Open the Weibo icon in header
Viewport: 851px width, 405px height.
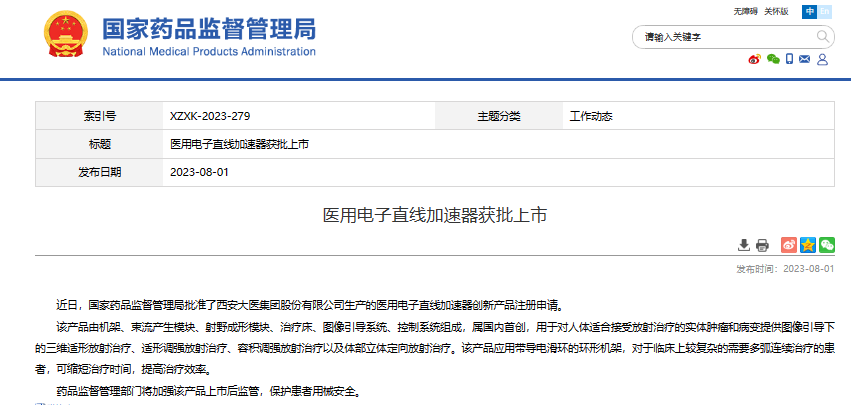point(754,59)
